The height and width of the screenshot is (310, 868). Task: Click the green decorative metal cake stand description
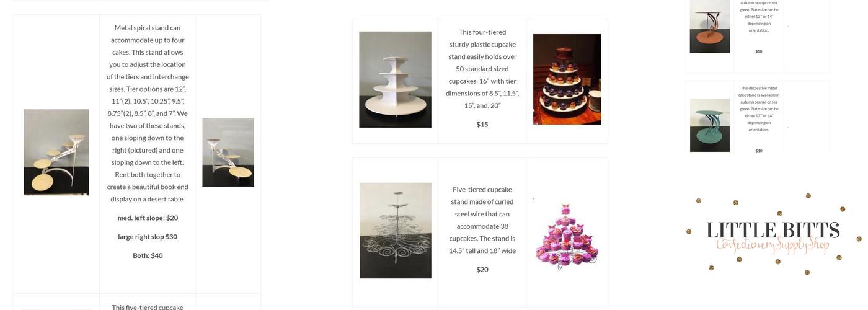click(x=759, y=108)
